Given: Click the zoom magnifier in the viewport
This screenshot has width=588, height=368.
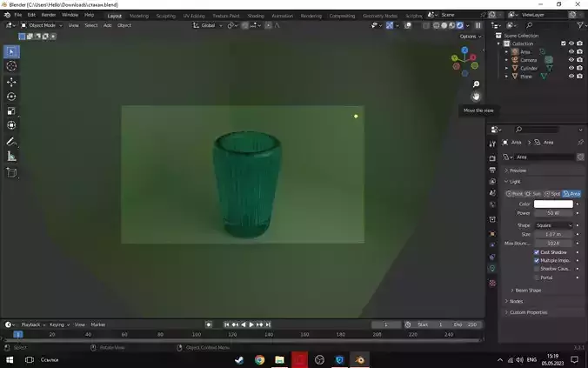Looking at the screenshot, I should click(476, 84).
